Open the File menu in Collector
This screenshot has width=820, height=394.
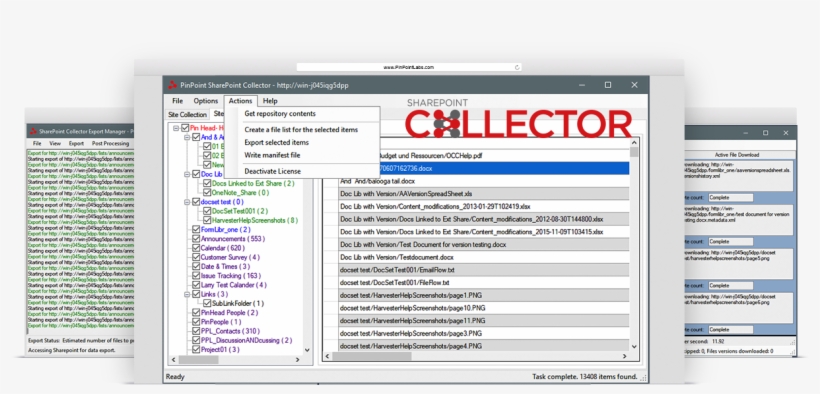point(178,101)
